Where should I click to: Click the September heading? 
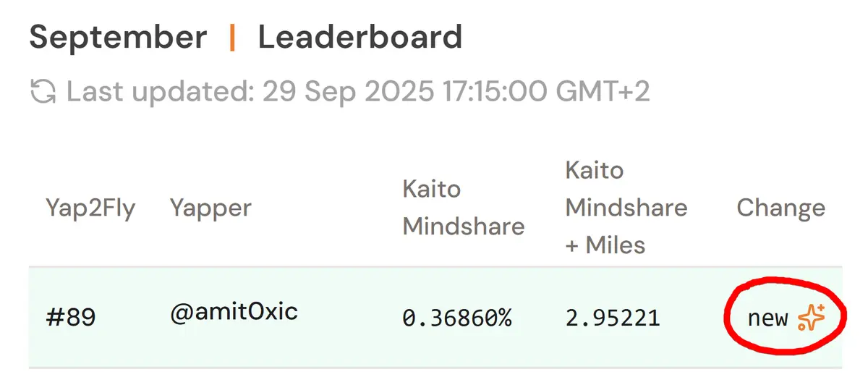(118, 38)
